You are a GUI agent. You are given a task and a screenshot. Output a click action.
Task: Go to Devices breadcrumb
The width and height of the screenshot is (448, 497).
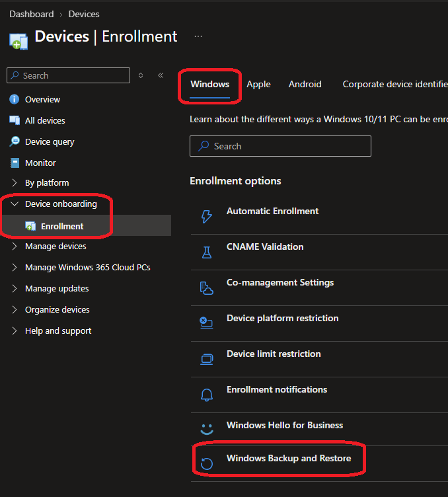click(x=84, y=14)
